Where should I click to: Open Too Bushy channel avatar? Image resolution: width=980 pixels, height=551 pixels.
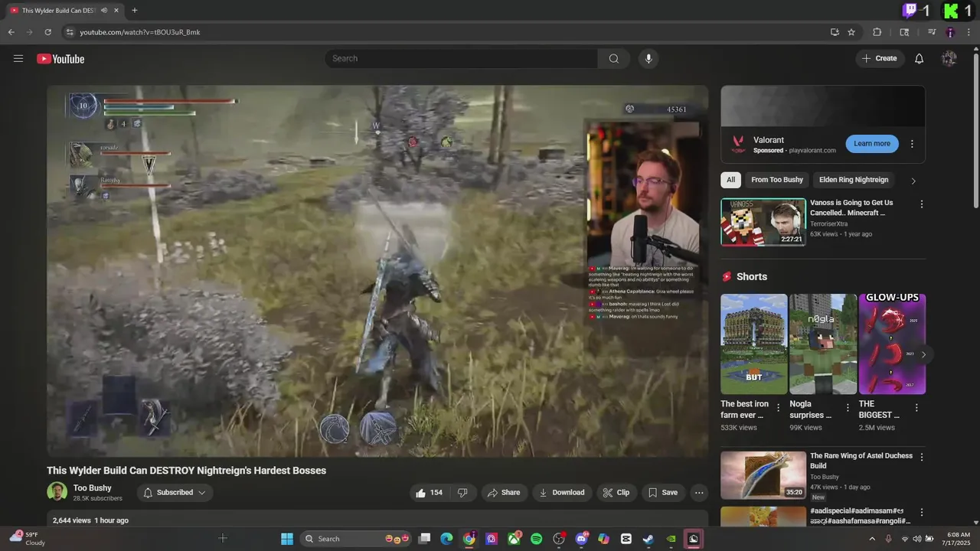57,492
